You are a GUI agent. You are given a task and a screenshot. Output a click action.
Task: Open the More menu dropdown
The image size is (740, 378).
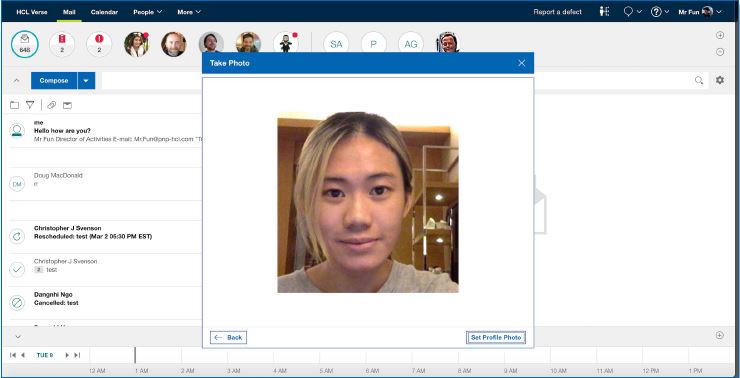tap(189, 12)
